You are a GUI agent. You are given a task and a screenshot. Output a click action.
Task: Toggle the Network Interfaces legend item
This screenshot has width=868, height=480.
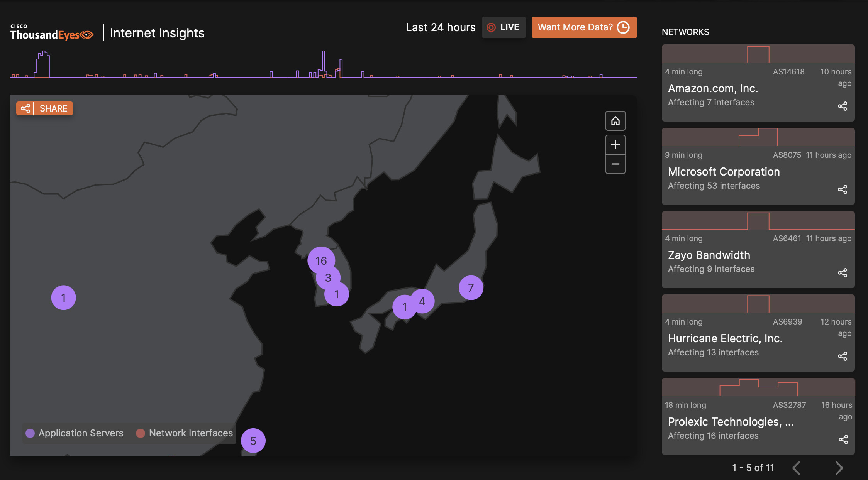point(185,433)
